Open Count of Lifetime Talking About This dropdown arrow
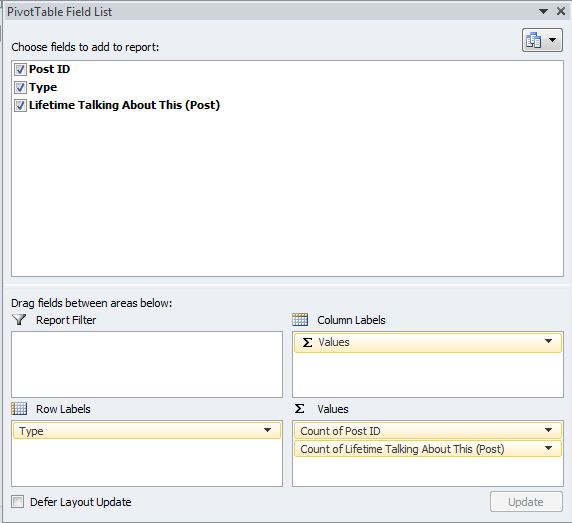 (548, 448)
